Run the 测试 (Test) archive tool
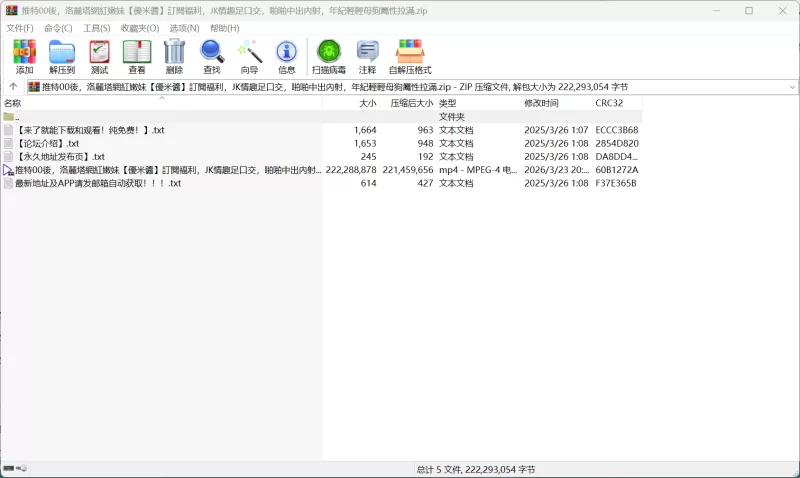The height and width of the screenshot is (478, 800). (x=99, y=56)
